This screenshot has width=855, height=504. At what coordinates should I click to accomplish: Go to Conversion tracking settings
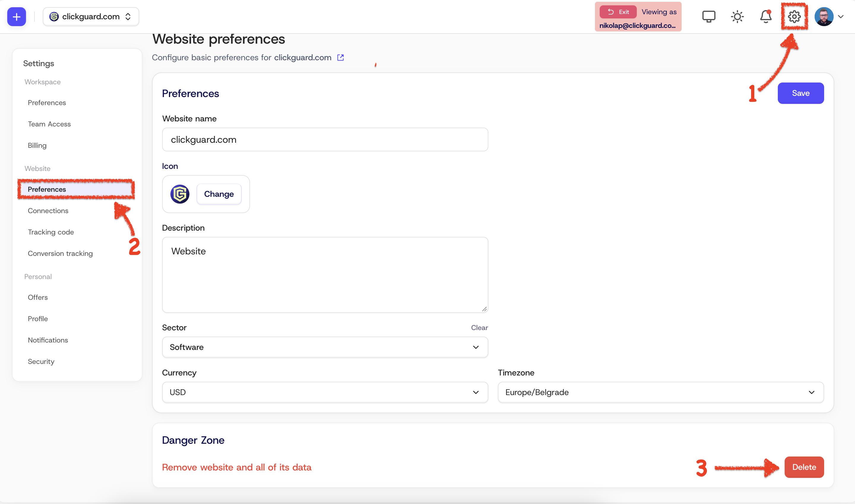(60, 253)
